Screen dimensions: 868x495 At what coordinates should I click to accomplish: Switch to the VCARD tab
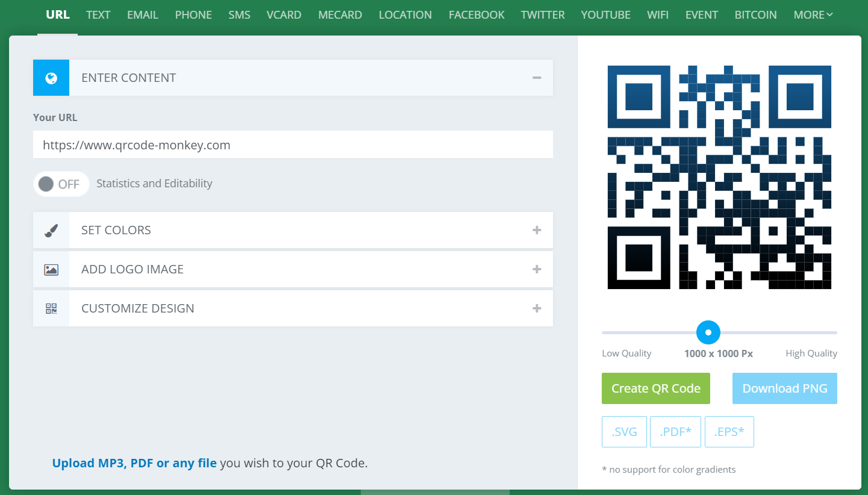[284, 15]
